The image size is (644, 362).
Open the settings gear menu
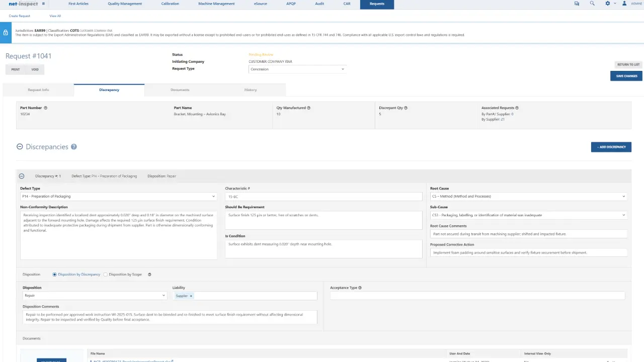pyautogui.click(x=608, y=4)
